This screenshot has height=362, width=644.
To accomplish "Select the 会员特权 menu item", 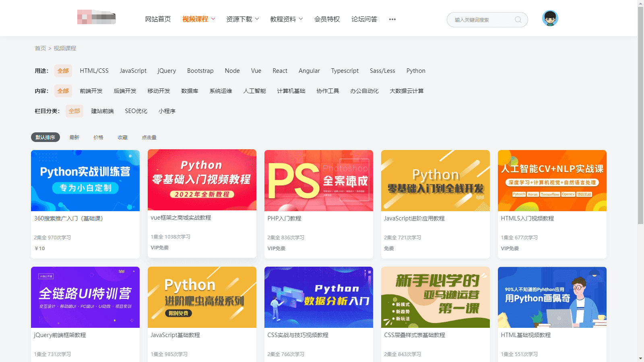I will point(327,19).
